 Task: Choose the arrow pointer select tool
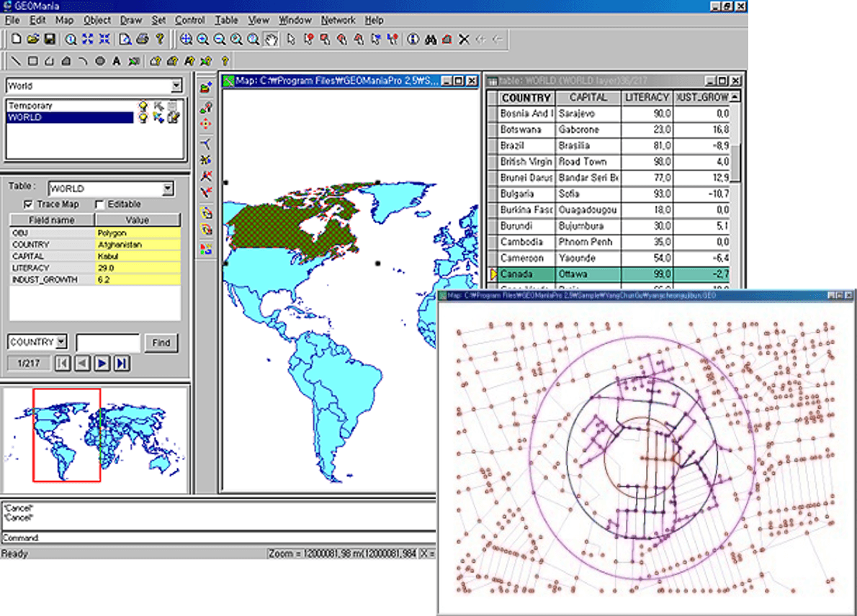292,39
